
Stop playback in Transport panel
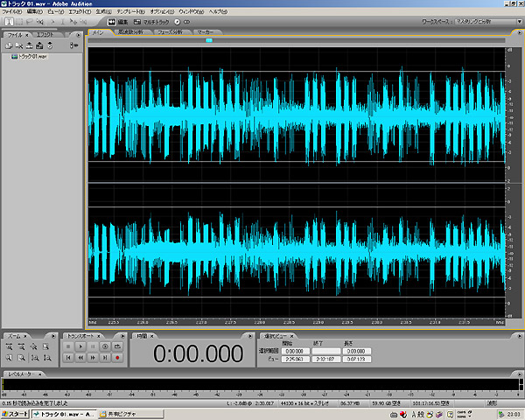pyautogui.click(x=68, y=346)
